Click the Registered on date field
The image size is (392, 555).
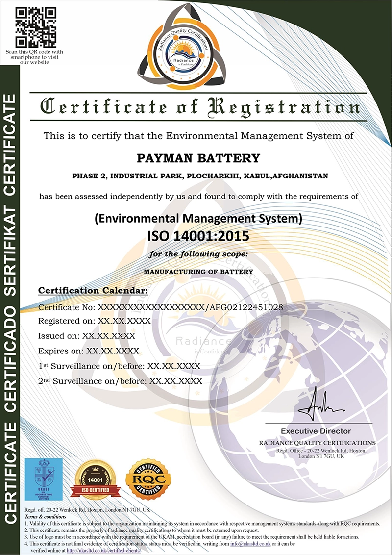(x=94, y=321)
